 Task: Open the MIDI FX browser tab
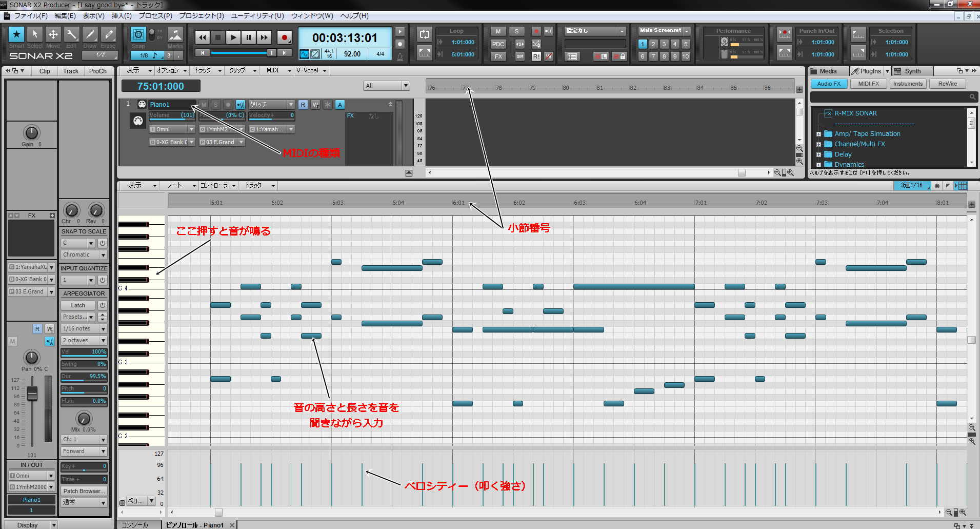click(x=869, y=84)
